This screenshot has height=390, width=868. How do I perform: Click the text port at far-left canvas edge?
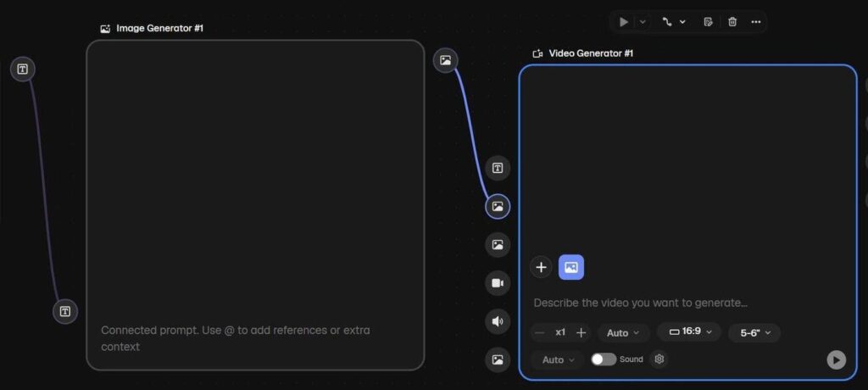[x=23, y=70]
